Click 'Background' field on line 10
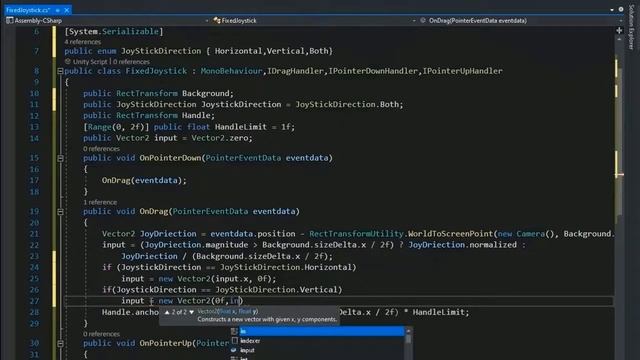The width and height of the screenshot is (640, 360). pyautogui.click(x=206, y=93)
